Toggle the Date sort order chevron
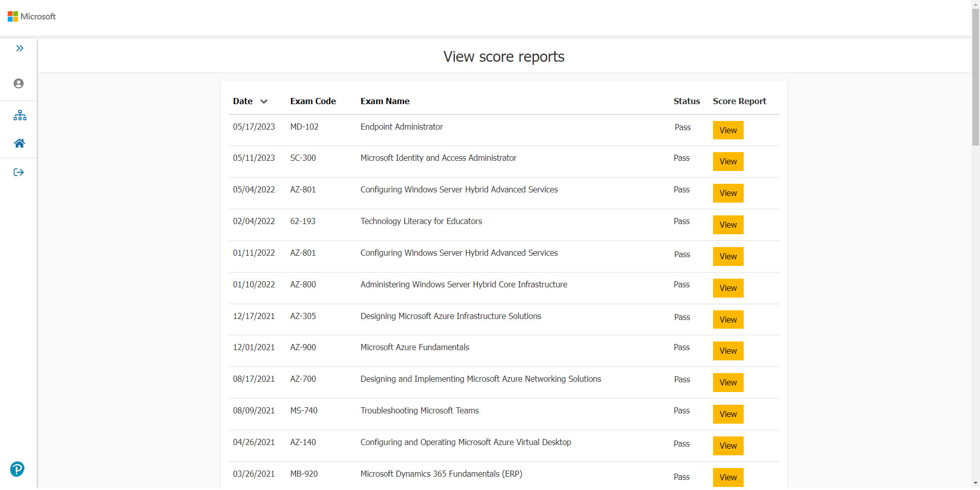Screen dimensions: 980x490 pos(264,101)
